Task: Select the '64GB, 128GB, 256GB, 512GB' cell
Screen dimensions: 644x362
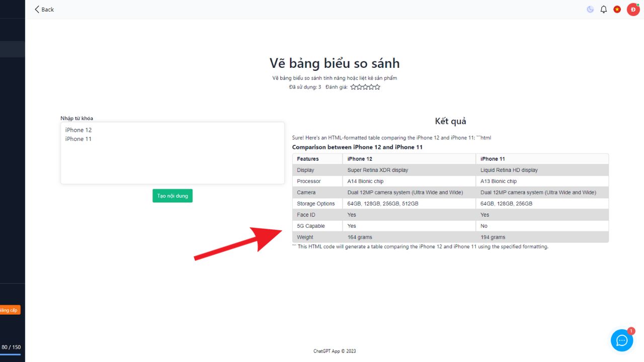Action: point(409,204)
